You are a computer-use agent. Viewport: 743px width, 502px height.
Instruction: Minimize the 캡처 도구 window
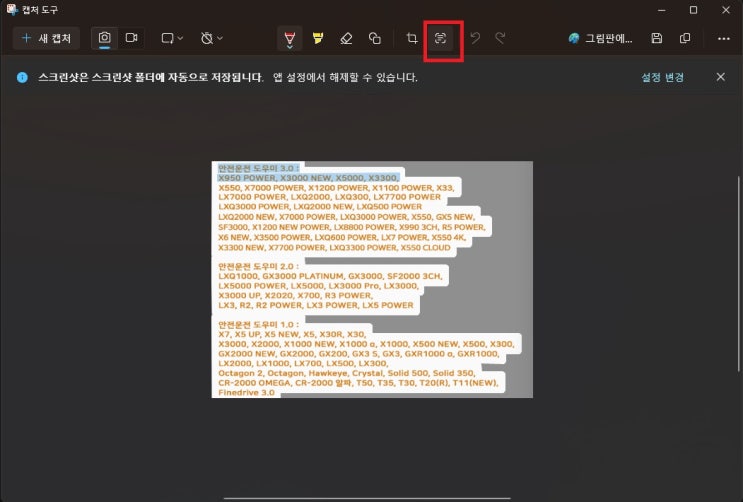[661, 10]
